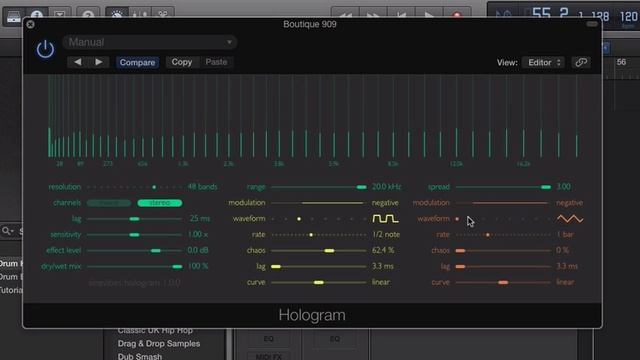This screenshot has width=640, height=360.
Task: Go to next preset with right arrow
Action: coord(98,62)
